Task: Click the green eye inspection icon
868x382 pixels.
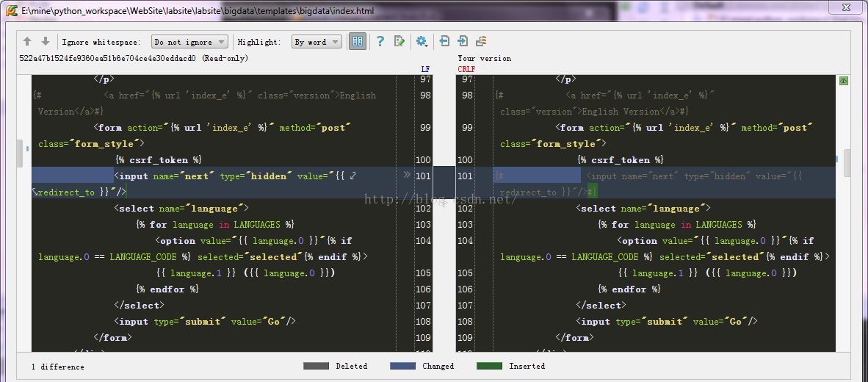Action: (843, 81)
